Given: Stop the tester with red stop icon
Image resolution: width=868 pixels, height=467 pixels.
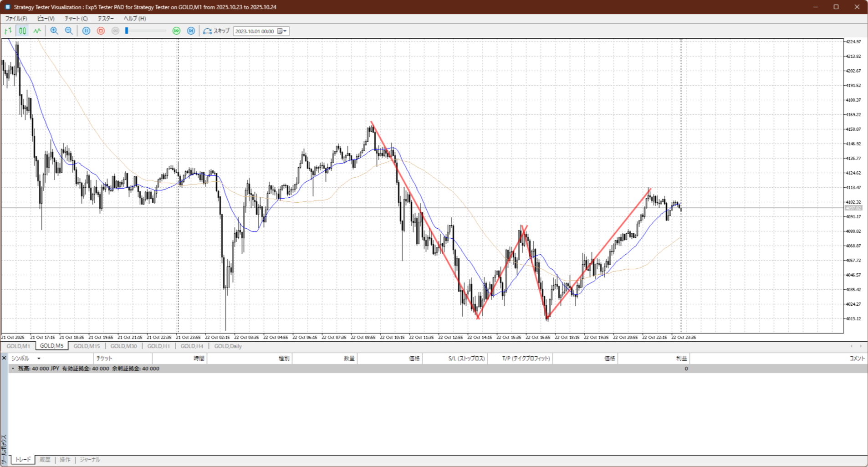Looking at the screenshot, I should tap(101, 31).
